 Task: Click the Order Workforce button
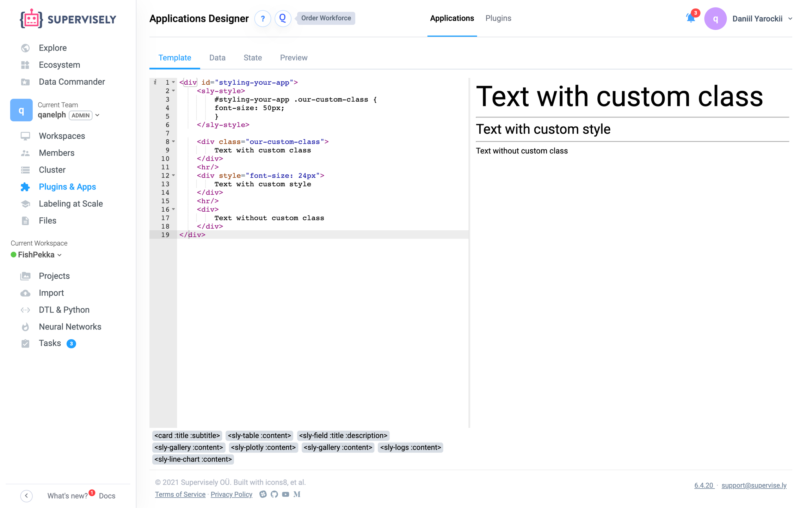pyautogui.click(x=326, y=18)
